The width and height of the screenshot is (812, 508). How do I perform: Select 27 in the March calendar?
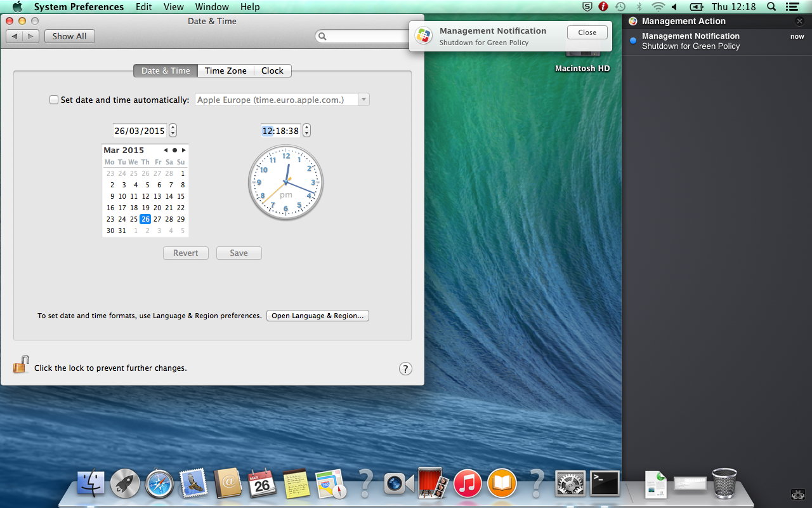(157, 219)
